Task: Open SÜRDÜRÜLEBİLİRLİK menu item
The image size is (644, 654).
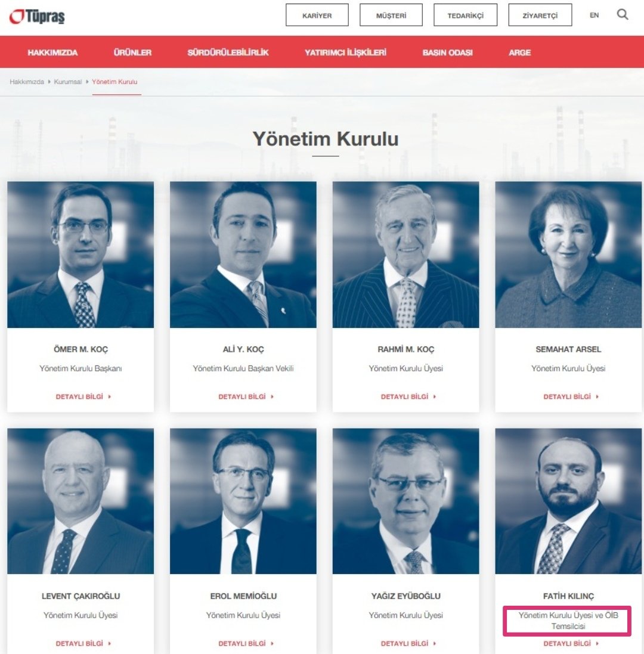Action: [228, 52]
